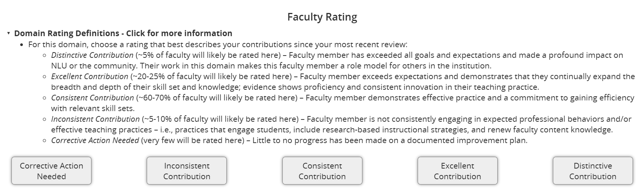The height and width of the screenshot is (191, 644).
Task: Choose the Distinctive Contribution rating button
Action: (x=593, y=171)
